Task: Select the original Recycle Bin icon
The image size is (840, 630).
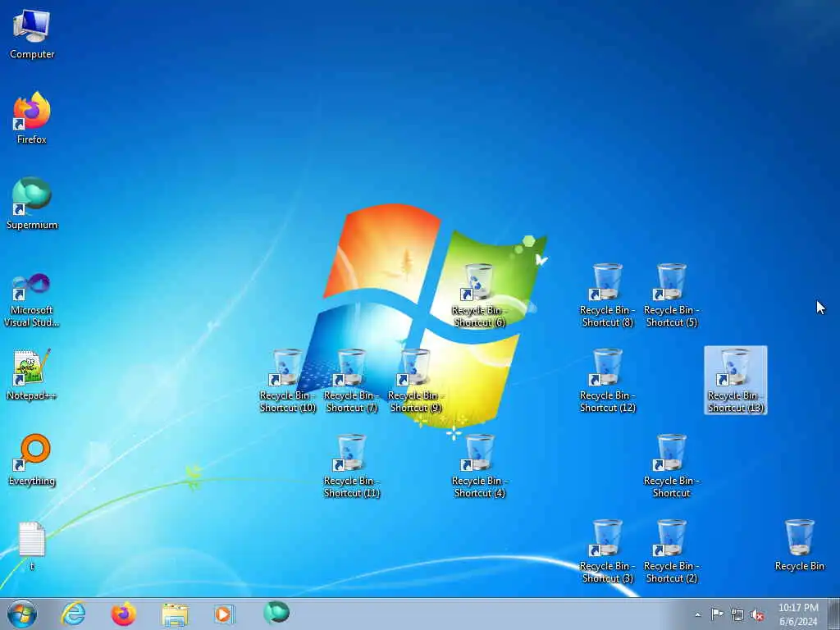Action: tap(799, 545)
